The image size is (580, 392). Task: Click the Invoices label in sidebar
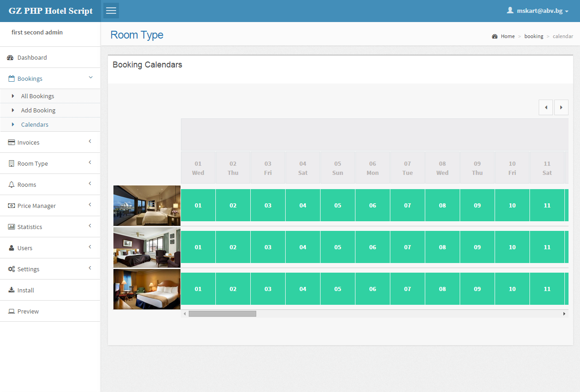pyautogui.click(x=28, y=142)
